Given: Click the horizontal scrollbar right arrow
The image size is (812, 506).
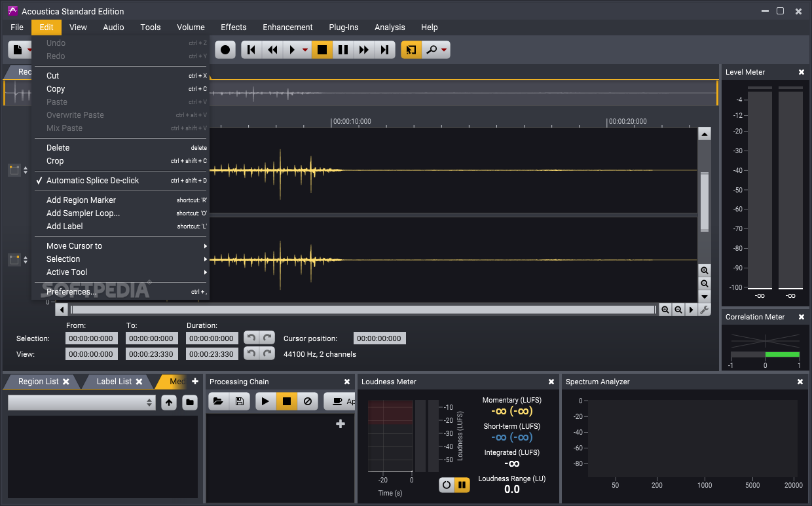Looking at the screenshot, I should 692,310.
